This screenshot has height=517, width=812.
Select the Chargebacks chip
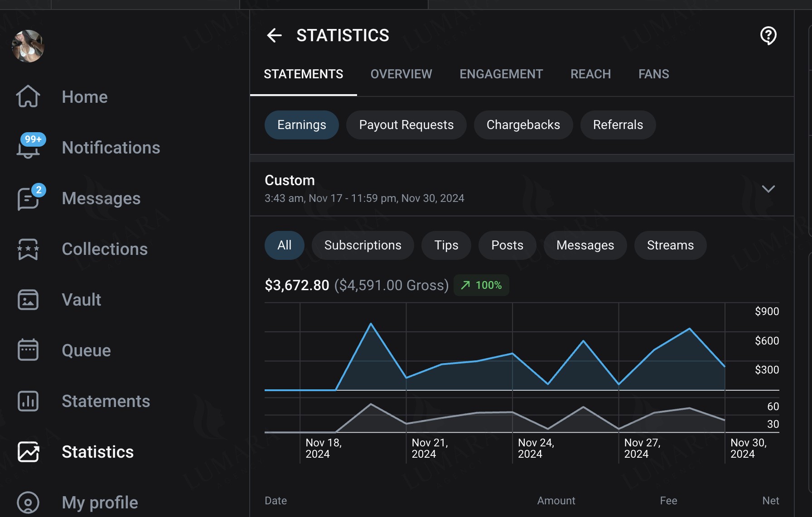[x=523, y=125]
